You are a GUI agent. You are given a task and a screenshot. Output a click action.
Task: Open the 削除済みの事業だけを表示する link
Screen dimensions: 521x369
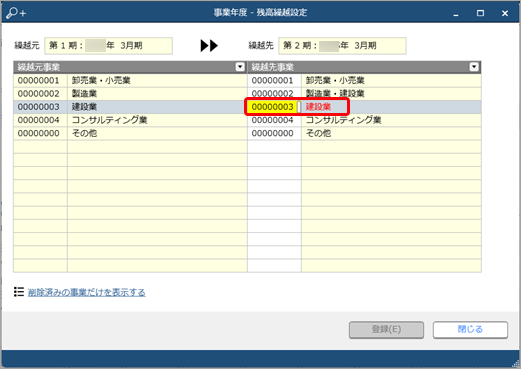(x=87, y=292)
